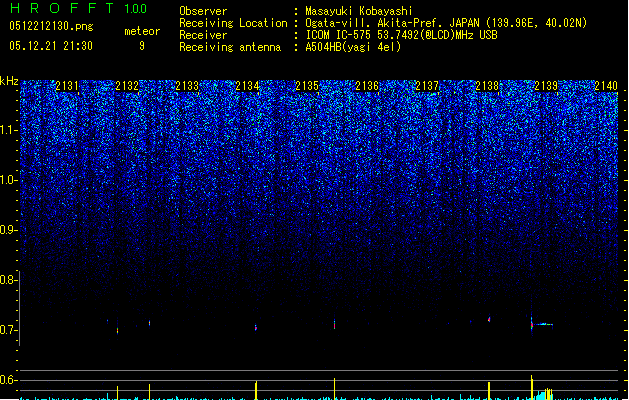Image resolution: width=629 pixels, height=400 pixels.
Task: Click the 2136 time axis label
Action: (x=367, y=86)
